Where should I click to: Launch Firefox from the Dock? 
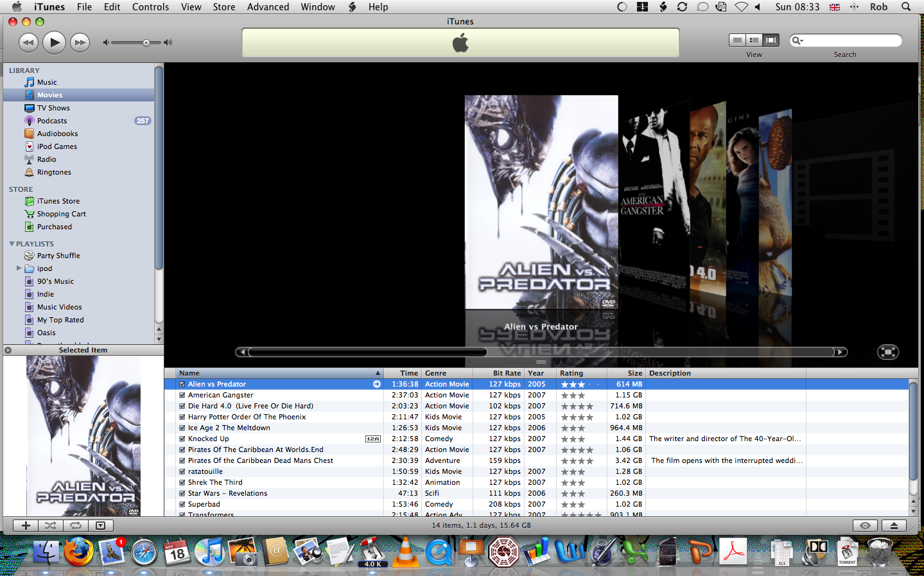[78, 552]
